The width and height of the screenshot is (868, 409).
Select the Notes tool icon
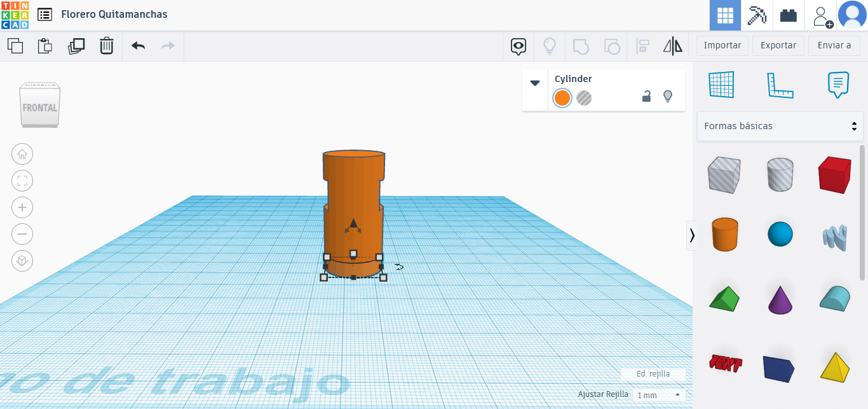click(x=838, y=85)
